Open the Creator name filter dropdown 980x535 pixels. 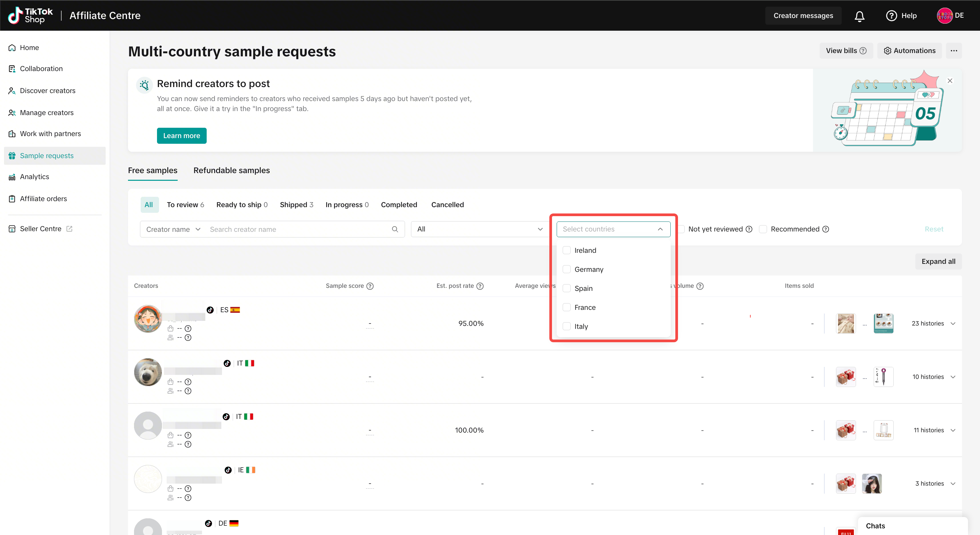(x=173, y=229)
